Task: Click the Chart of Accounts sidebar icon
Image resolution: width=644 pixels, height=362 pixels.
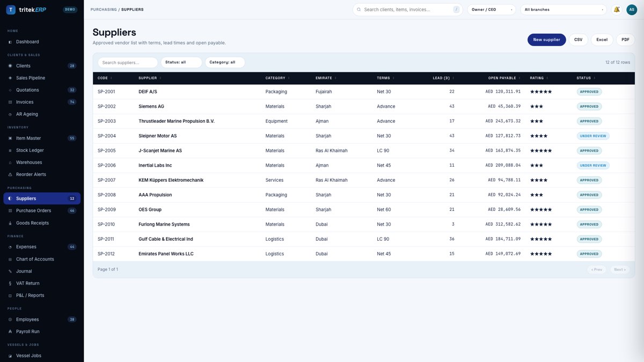Action: point(10,259)
